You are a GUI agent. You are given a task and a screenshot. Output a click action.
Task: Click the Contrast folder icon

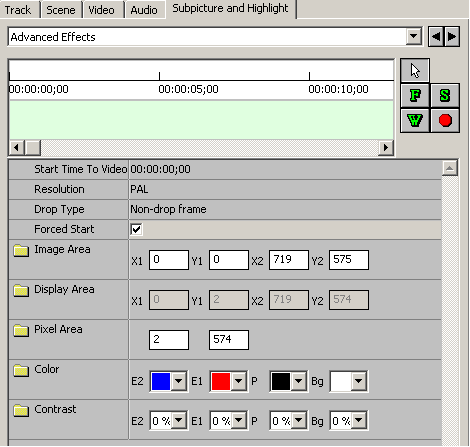21,410
